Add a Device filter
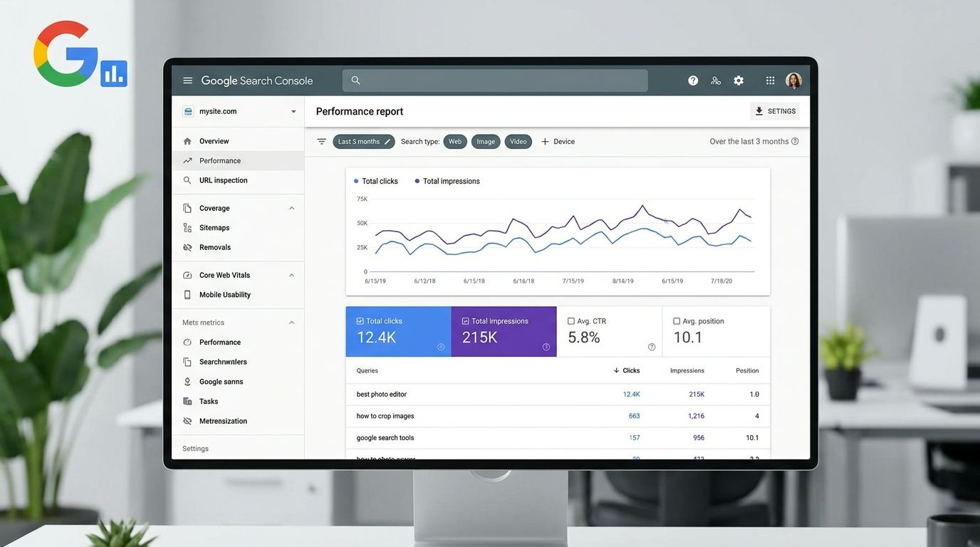 [x=558, y=142]
